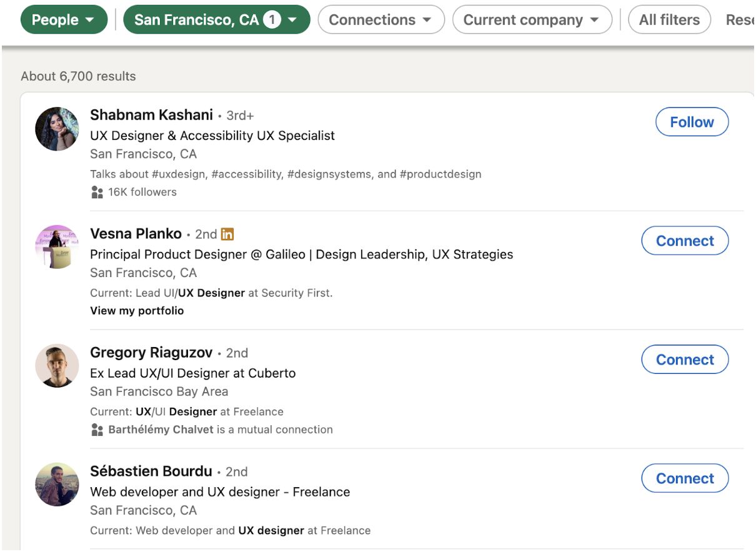Connect with Gregory Riaguzov

(685, 360)
